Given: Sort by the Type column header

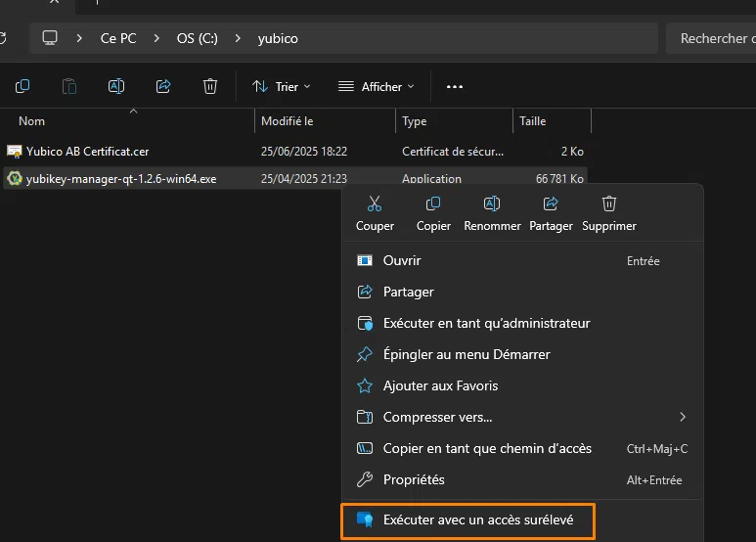Looking at the screenshot, I should coord(454,121).
